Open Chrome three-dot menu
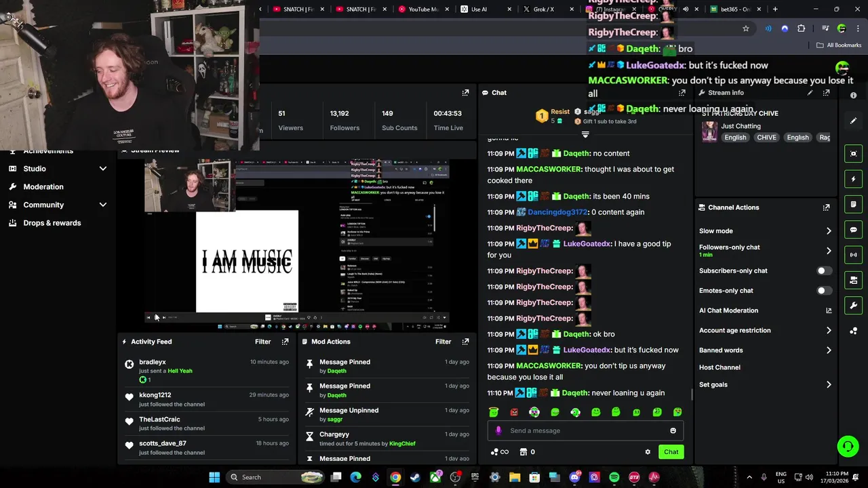The width and height of the screenshot is (868, 488). point(856,28)
